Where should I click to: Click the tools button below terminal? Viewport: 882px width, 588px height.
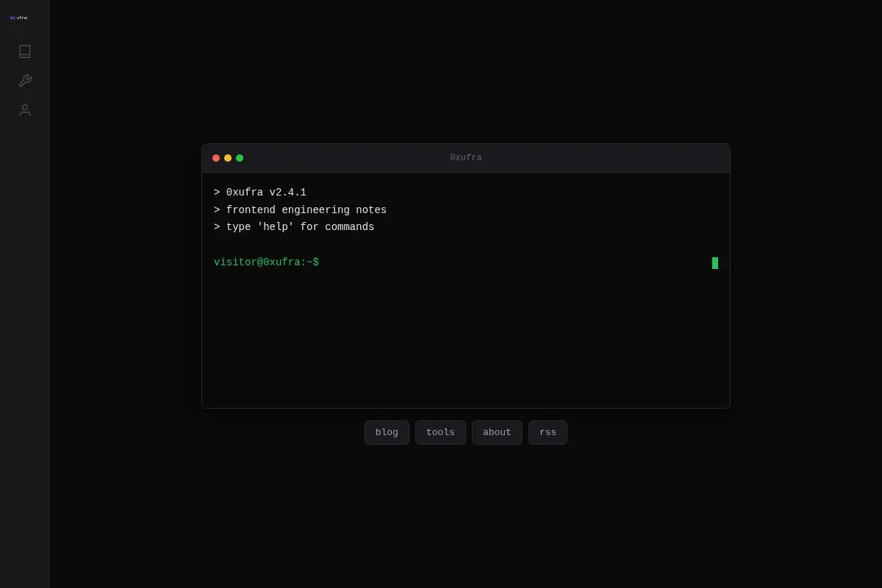point(440,432)
